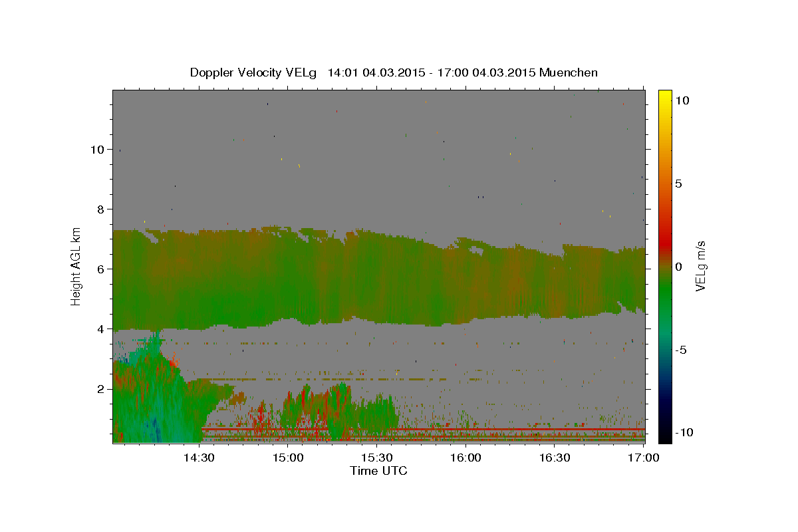Screen dimensions: 798x532
Task: Click the '14:30' time axis label
Action: tap(198, 458)
